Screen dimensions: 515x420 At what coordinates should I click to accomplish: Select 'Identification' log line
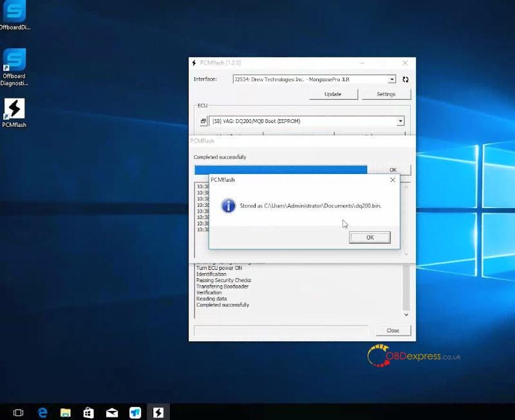tap(211, 274)
